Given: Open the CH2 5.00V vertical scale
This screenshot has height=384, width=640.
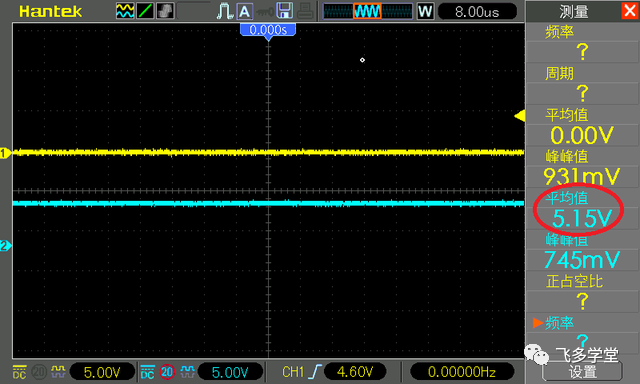Looking at the screenshot, I should coord(230,372).
